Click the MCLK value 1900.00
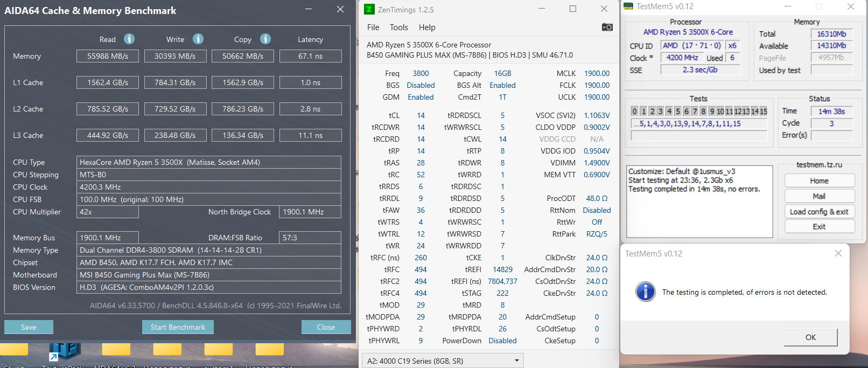Viewport: 868px width, 368px height. (597, 73)
